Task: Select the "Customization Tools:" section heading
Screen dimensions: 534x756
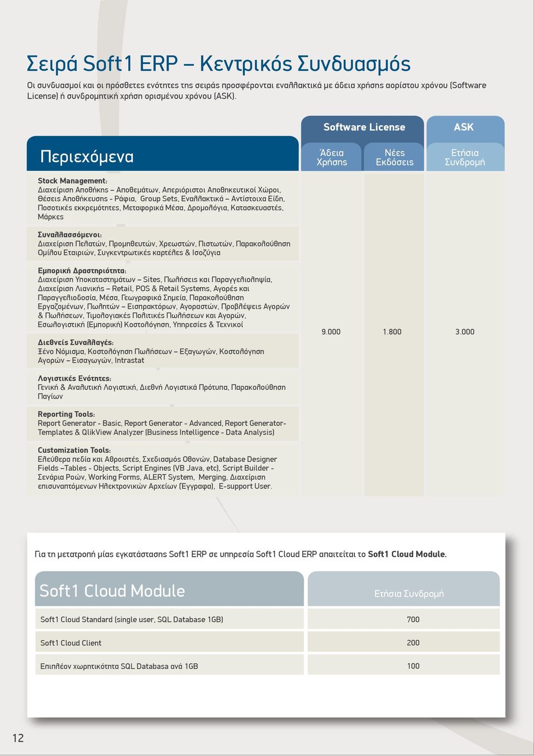Action: pyautogui.click(x=74, y=450)
